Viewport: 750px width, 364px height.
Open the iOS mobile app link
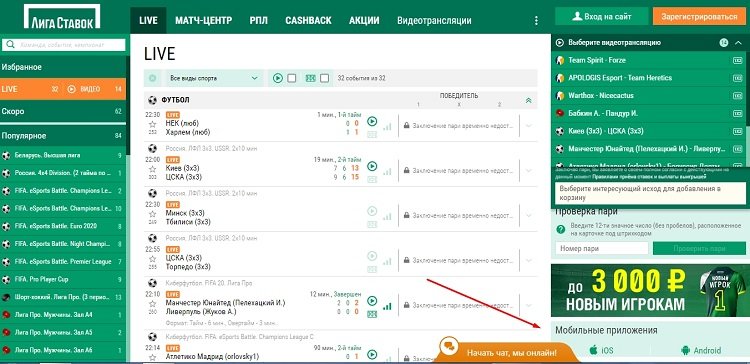(601, 350)
